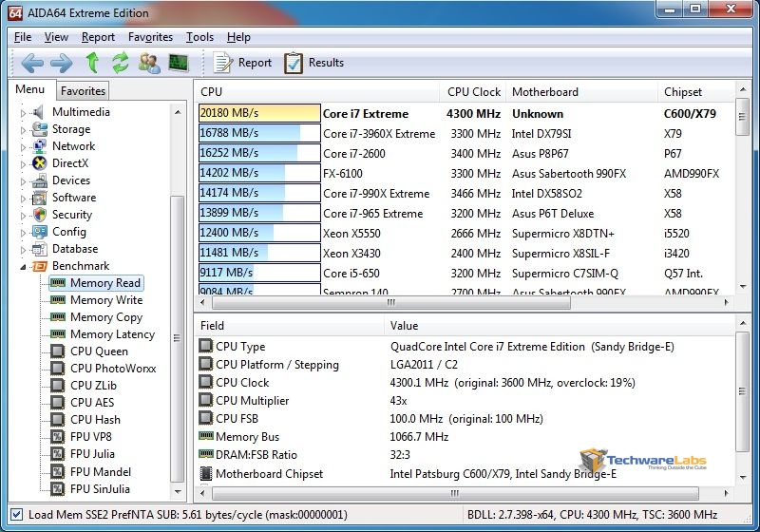Click the green Up arrow toolbar icon
This screenshot has height=532, width=760.
[92, 63]
